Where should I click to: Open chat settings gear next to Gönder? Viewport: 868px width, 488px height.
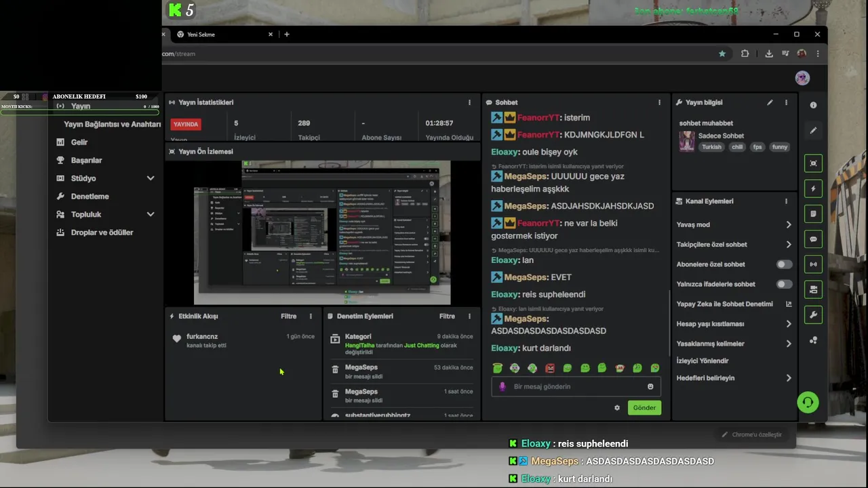pos(617,408)
